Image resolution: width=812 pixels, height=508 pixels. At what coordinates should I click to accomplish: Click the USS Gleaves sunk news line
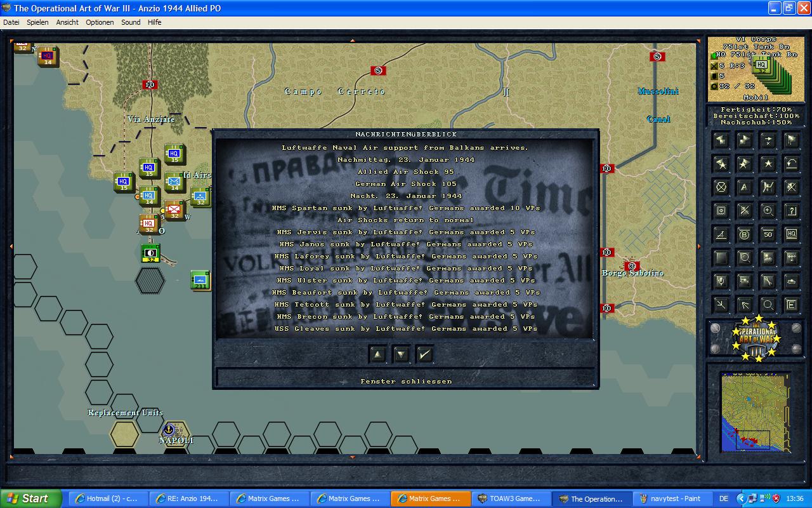pyautogui.click(x=406, y=329)
